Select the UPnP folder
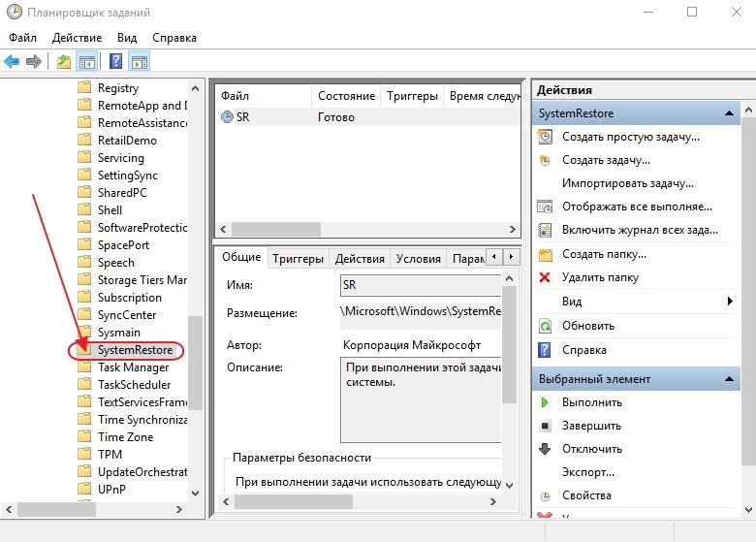 click(x=111, y=489)
